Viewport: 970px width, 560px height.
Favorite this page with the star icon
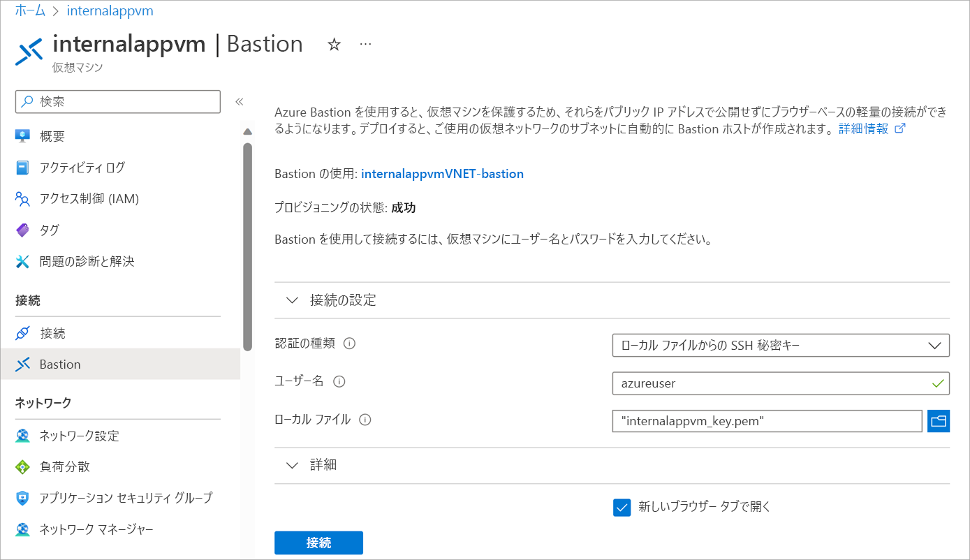[x=334, y=45]
